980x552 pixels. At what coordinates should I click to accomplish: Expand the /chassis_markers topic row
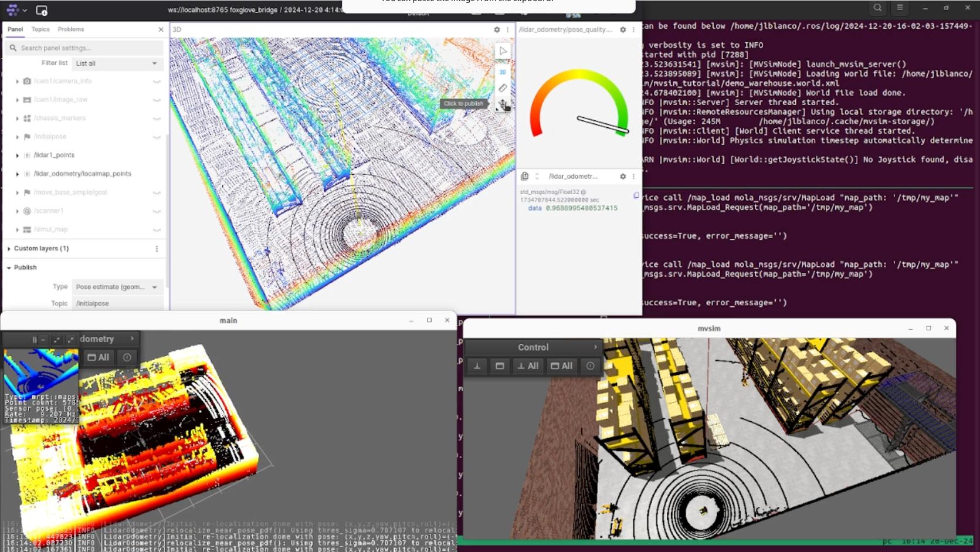click(x=17, y=118)
